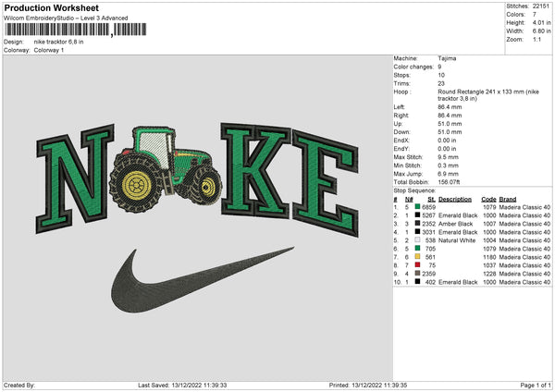Click the design barcode
Screen dimensions: 555x392
pos(76,30)
